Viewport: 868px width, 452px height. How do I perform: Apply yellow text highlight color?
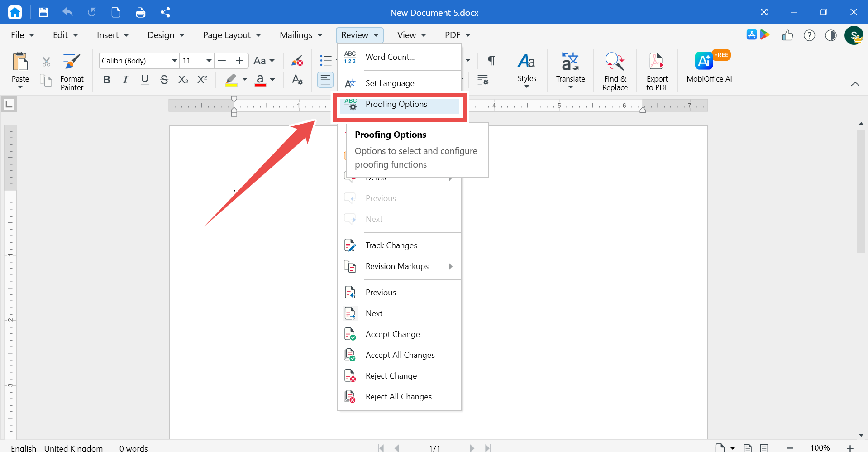click(x=231, y=80)
